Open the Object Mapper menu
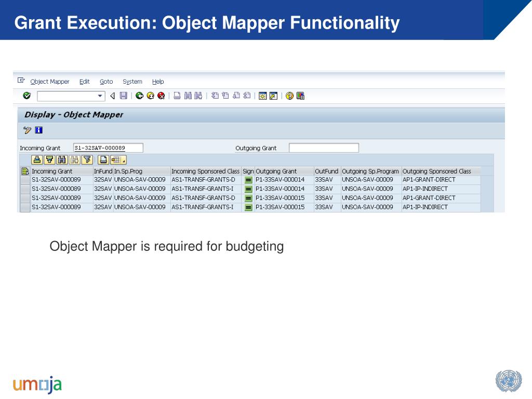This screenshot has width=532, height=399. pyautogui.click(x=50, y=82)
